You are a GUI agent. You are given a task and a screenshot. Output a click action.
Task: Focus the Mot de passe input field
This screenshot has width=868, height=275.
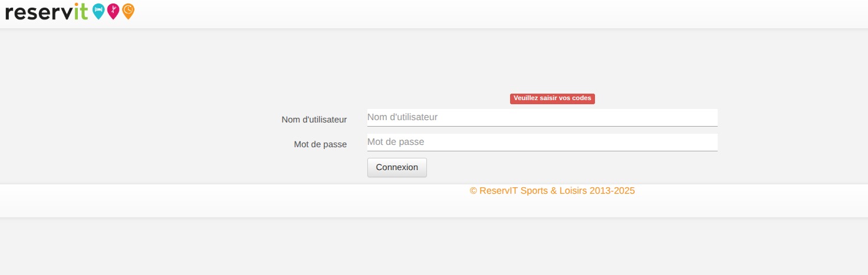point(542,142)
